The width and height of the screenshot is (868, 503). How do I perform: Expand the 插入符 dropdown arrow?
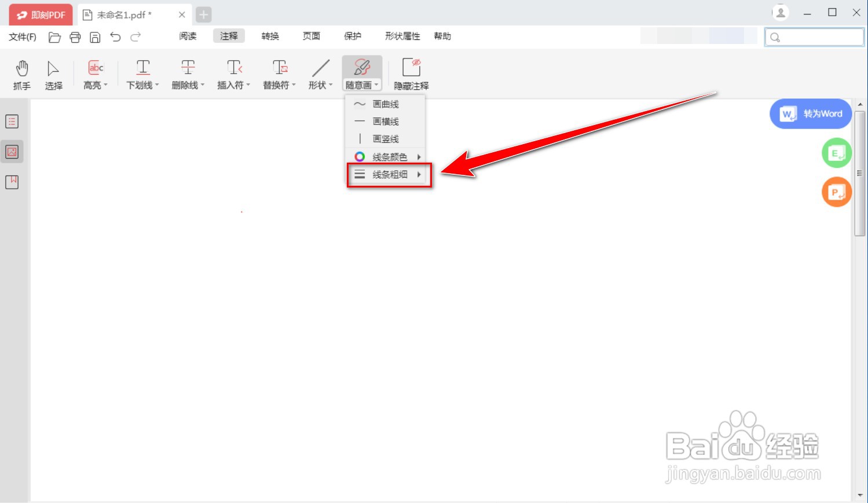click(x=248, y=85)
